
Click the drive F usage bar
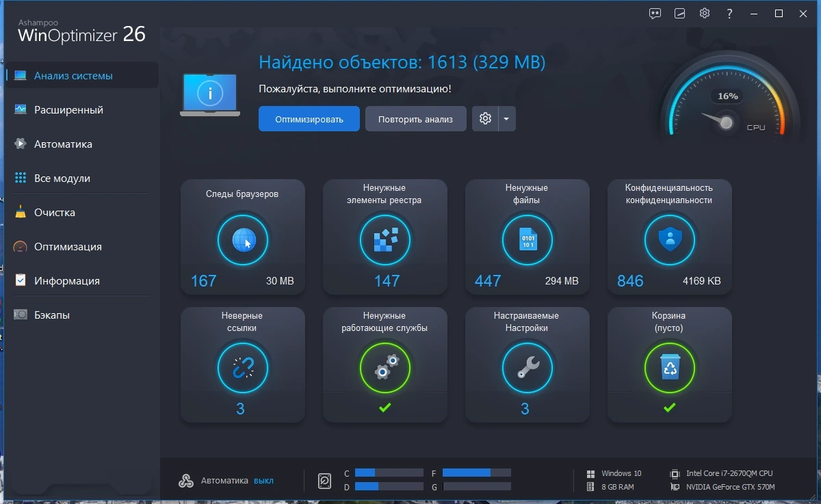477,473
